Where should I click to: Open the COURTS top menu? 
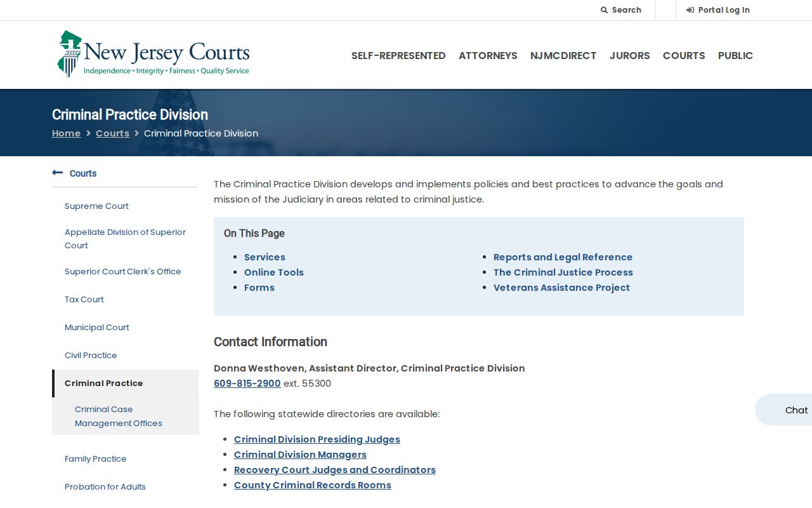(684, 55)
